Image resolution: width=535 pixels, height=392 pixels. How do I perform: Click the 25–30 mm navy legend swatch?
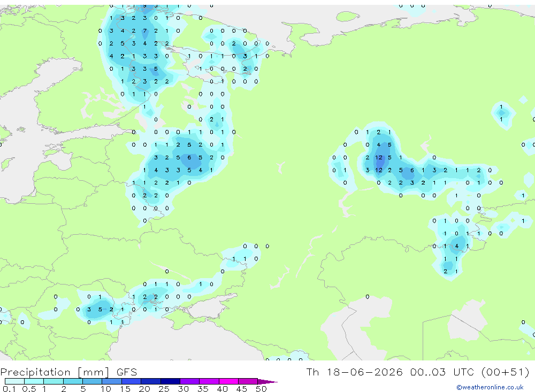(170, 381)
